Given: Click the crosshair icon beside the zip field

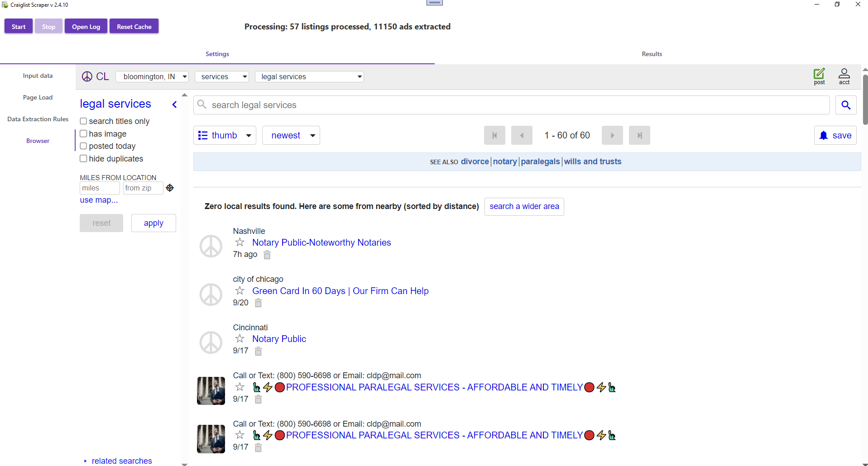Looking at the screenshot, I should 170,188.
